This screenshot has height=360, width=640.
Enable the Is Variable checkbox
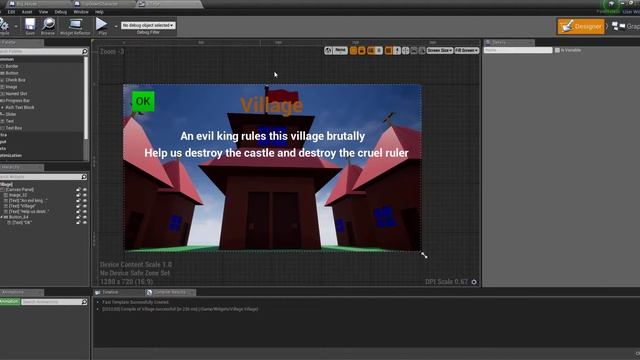pyautogui.click(x=557, y=50)
